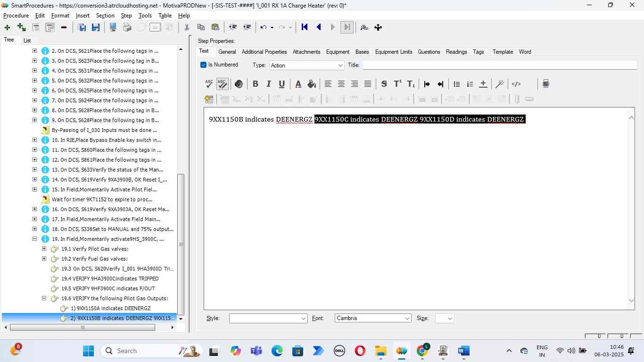Select note Wait for timer 9KT1152 to expire
The image size is (644, 362).
pyautogui.click(x=102, y=199)
